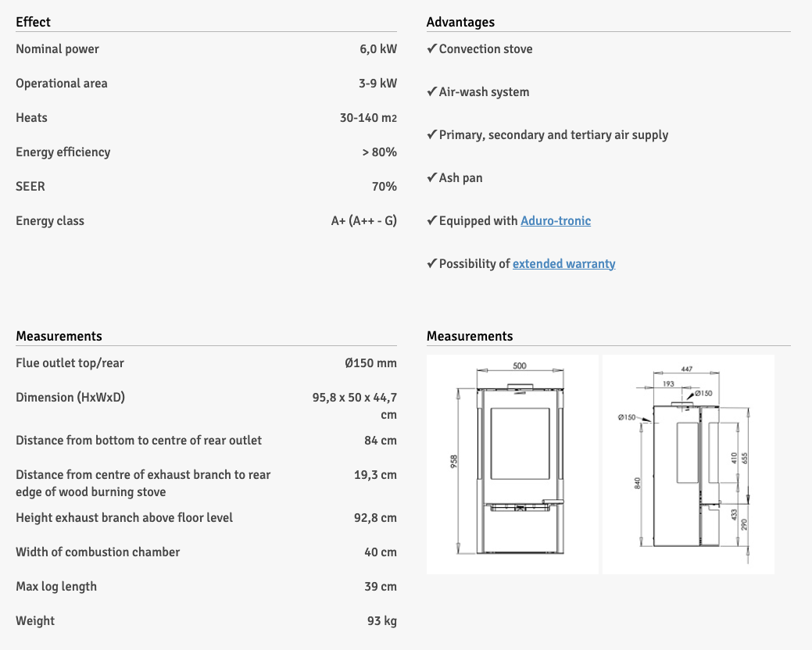Click checkmark before Possibility of extended warranty

[431, 263]
